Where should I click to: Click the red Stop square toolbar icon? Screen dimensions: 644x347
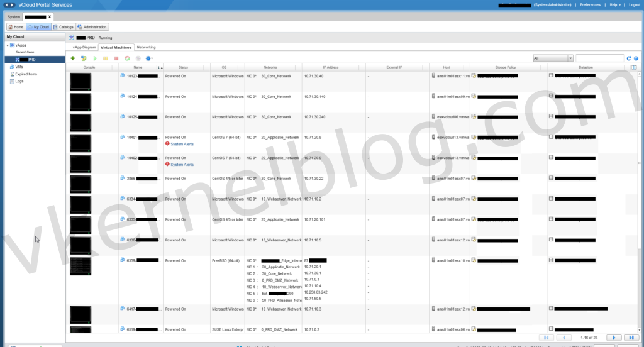point(116,58)
